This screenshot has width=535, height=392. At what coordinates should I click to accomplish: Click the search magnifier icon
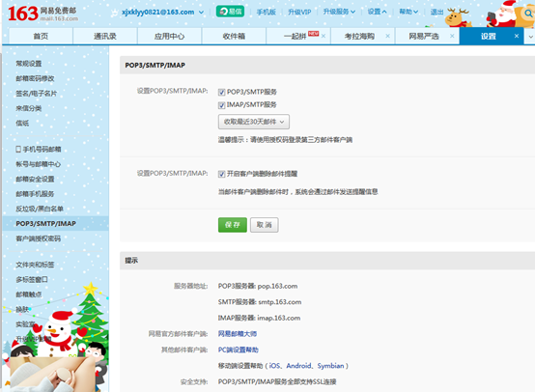528,14
